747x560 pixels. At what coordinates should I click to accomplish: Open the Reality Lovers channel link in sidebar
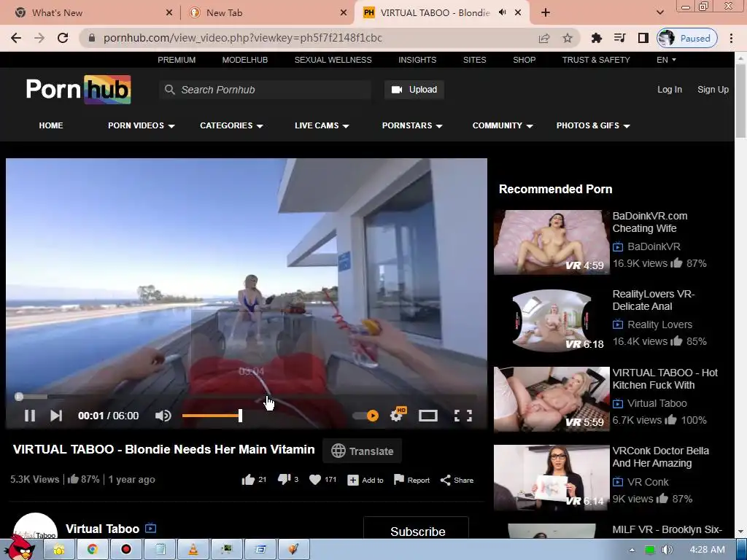(659, 324)
